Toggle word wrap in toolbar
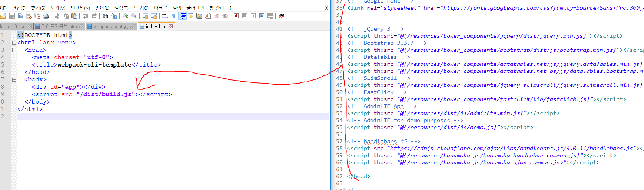The height and width of the screenshot is (190, 644). point(165,16)
